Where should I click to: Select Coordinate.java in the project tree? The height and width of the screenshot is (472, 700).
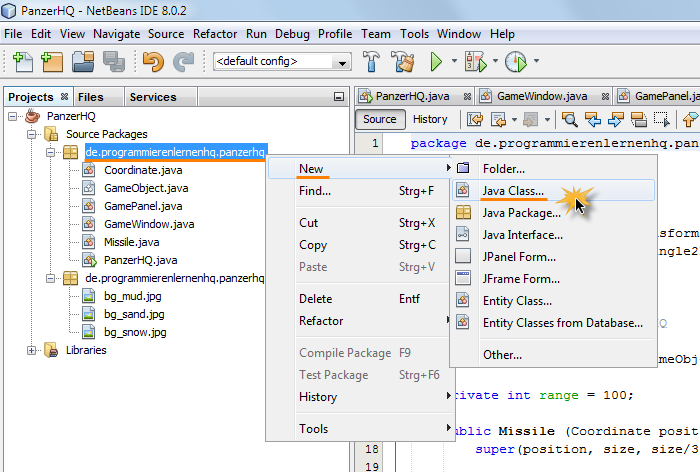pos(143,170)
